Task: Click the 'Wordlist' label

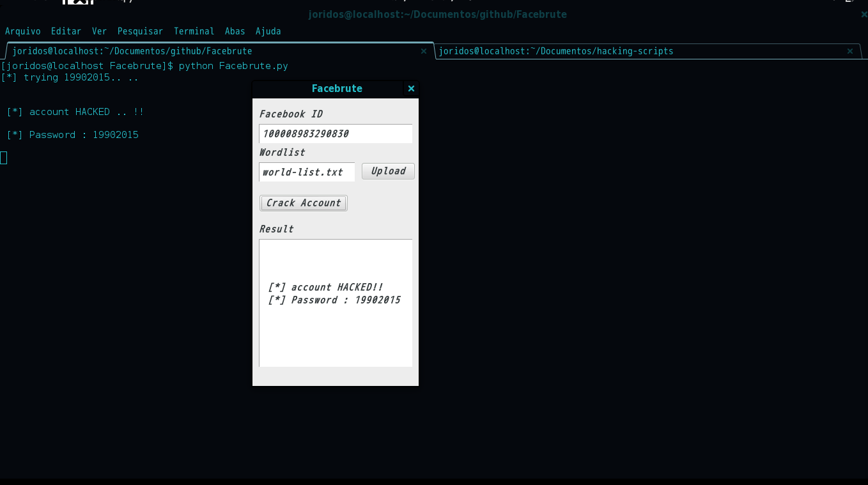Action: point(282,152)
